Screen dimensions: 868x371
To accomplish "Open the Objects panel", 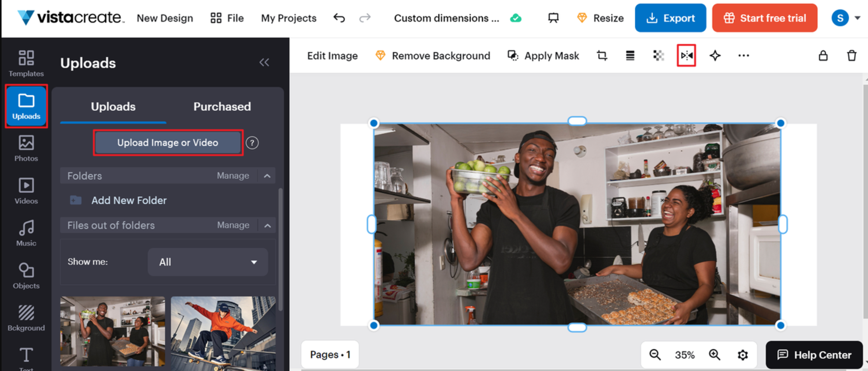I will click(26, 275).
